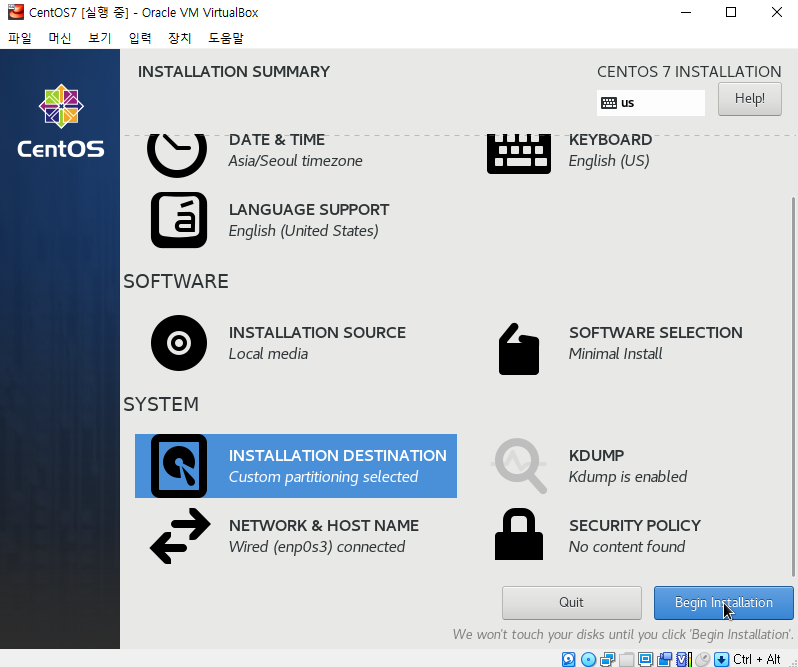The width and height of the screenshot is (798, 667).
Task: Open KDUMP label
Action: point(596,456)
